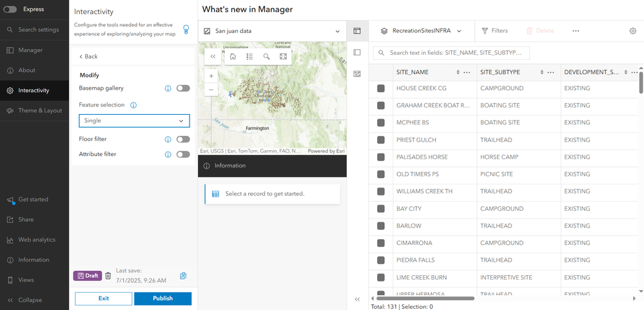Click the Exit button
The image size is (644, 310).
104,298
